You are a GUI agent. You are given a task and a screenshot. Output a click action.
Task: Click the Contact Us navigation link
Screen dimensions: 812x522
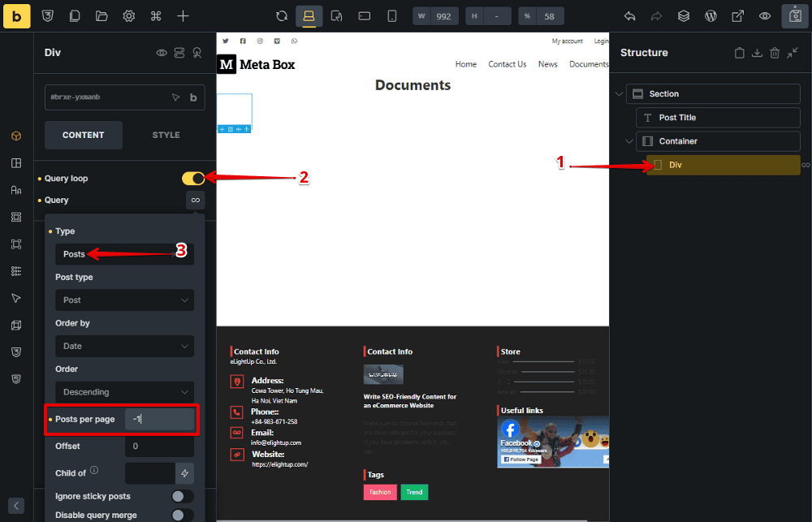point(507,64)
